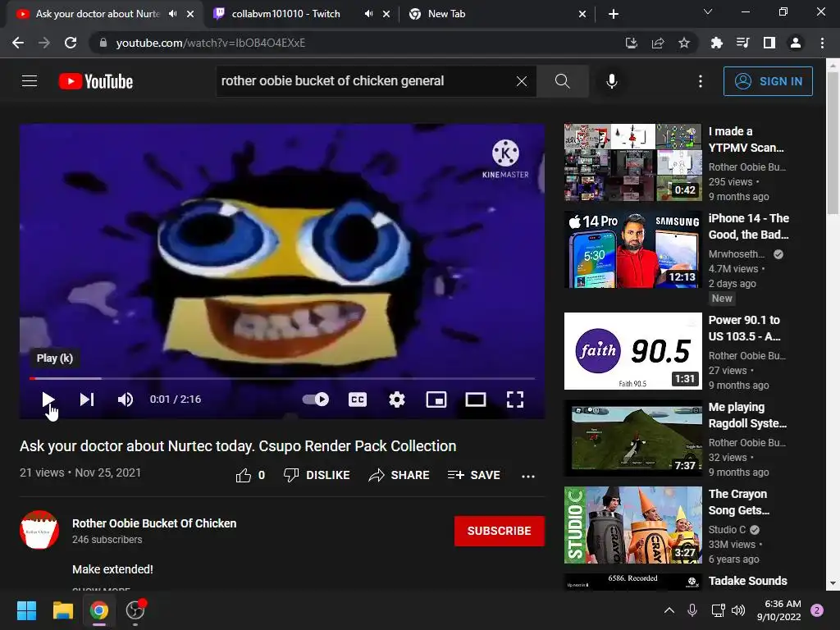The image size is (840, 630).
Task: Skip to next video
Action: (87, 399)
